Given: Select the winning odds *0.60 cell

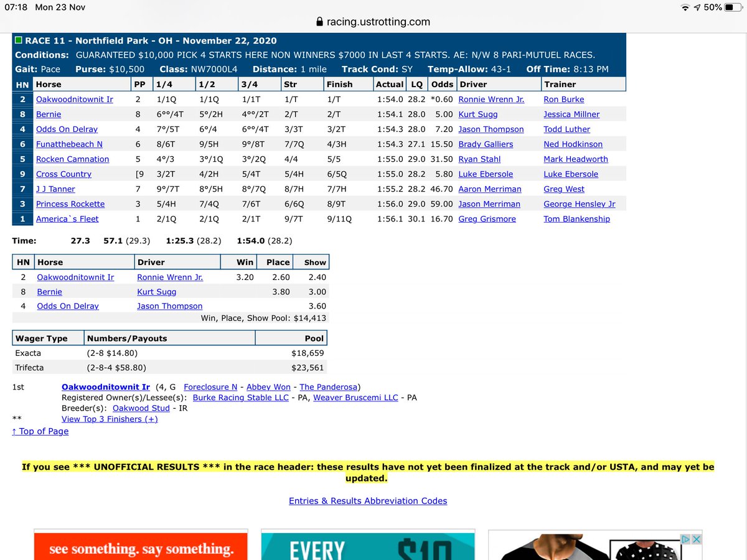Looking at the screenshot, I should pyautogui.click(x=441, y=100).
